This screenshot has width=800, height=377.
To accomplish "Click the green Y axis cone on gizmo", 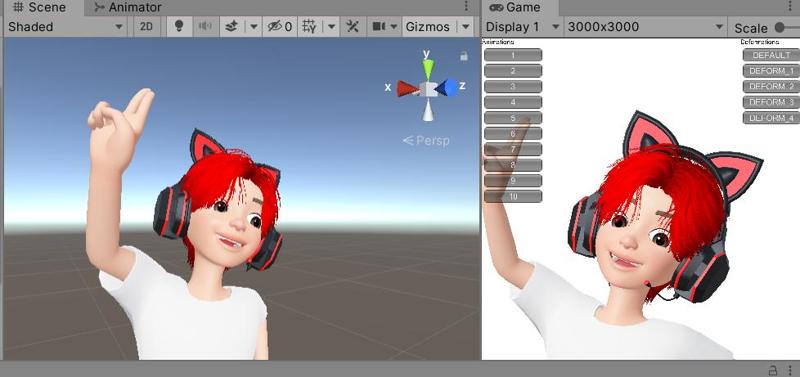I will (428, 68).
